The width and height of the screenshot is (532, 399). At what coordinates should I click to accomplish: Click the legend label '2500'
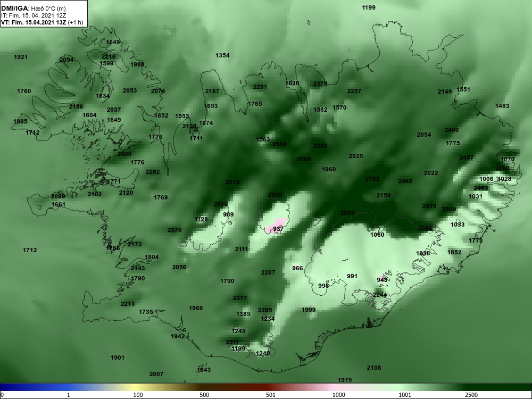[x=471, y=395]
